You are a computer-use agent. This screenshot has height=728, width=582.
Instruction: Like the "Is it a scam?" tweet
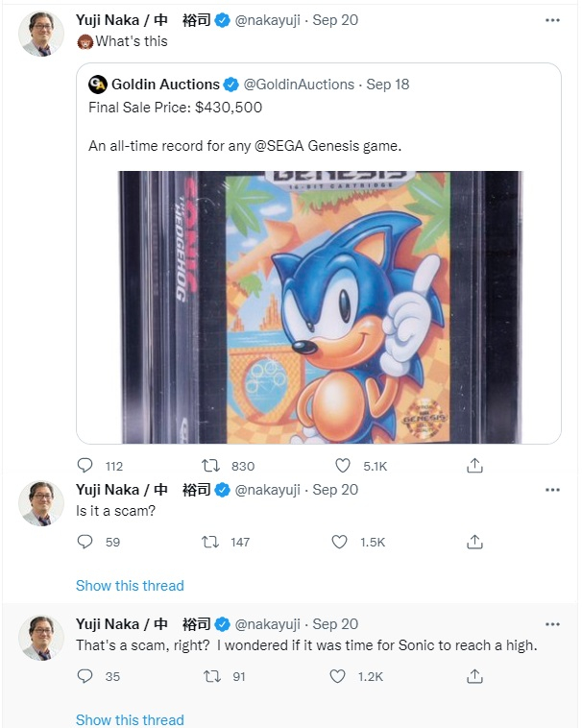point(339,542)
